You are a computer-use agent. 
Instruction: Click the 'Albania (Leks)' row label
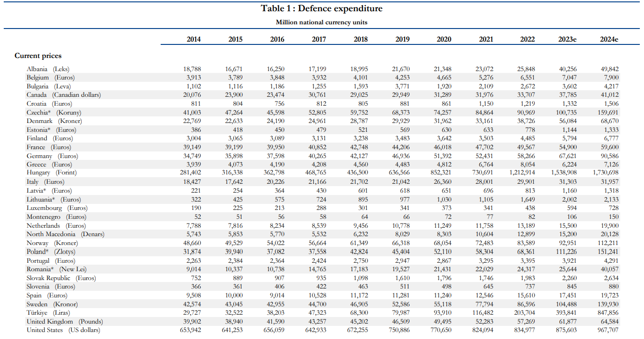[48, 69]
